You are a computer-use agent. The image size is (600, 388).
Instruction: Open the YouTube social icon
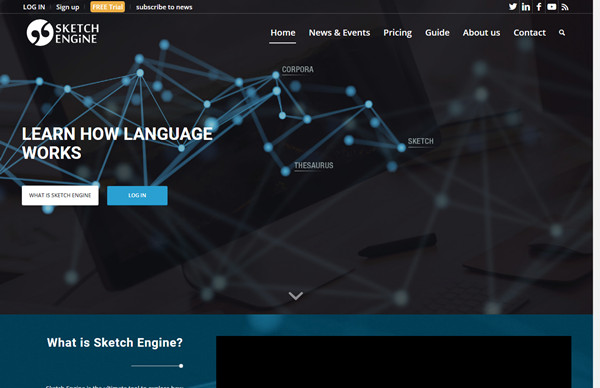point(551,7)
